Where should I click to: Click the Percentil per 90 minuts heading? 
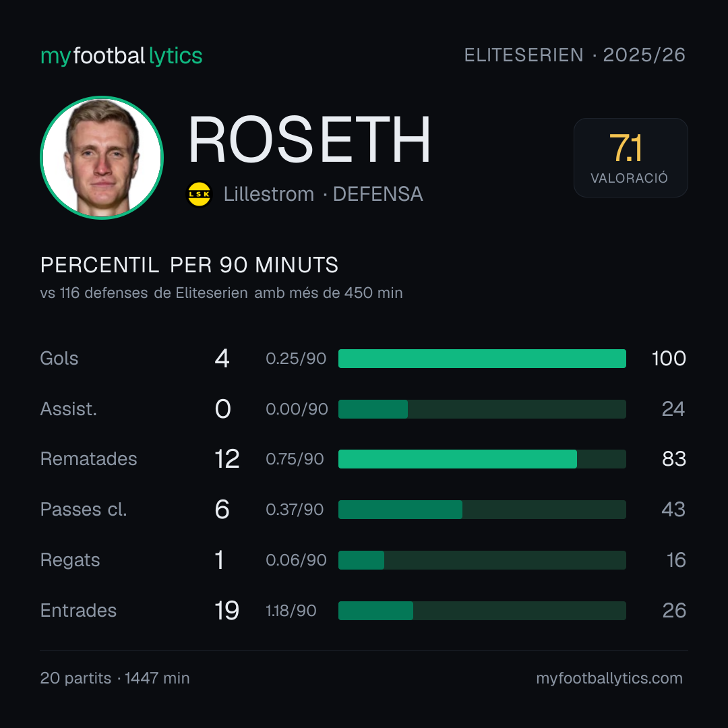click(189, 265)
